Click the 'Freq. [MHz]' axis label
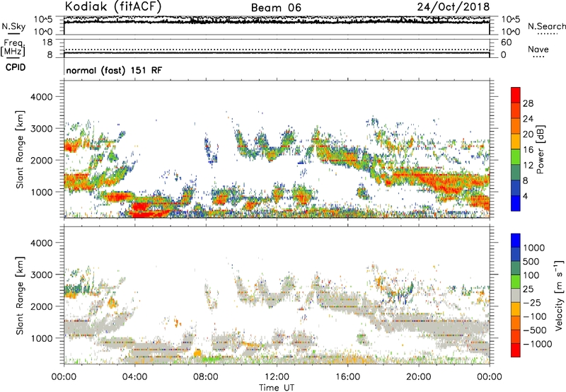The width and height of the screenshot is (566, 392). click(13, 47)
